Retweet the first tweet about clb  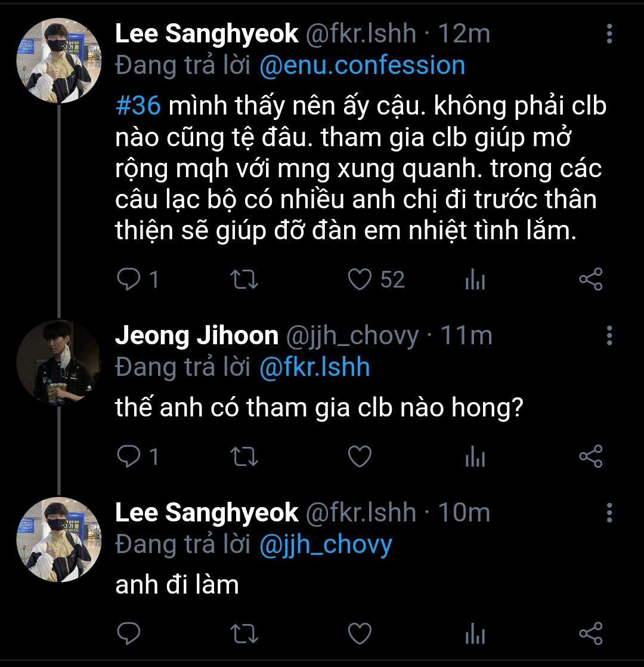[x=244, y=280]
